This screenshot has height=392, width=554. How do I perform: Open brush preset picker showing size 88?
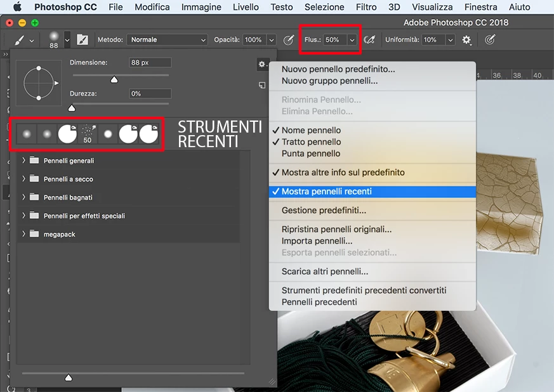tap(54, 40)
